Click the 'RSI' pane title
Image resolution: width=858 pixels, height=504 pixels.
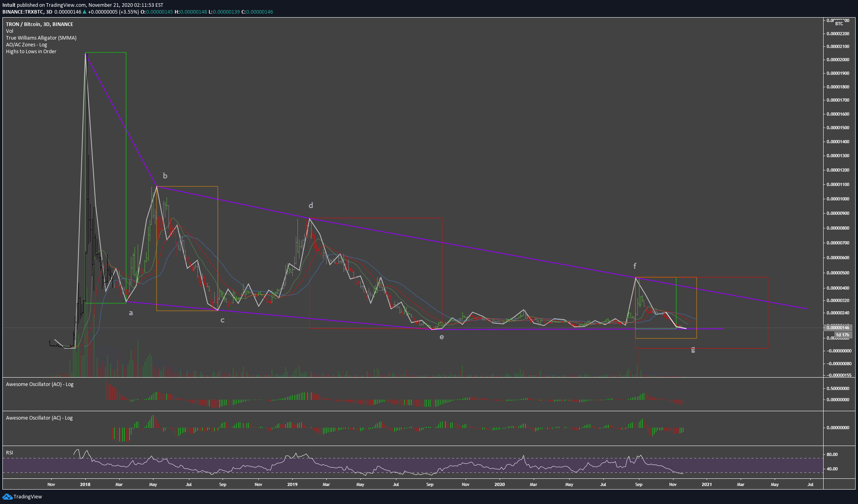point(9,453)
